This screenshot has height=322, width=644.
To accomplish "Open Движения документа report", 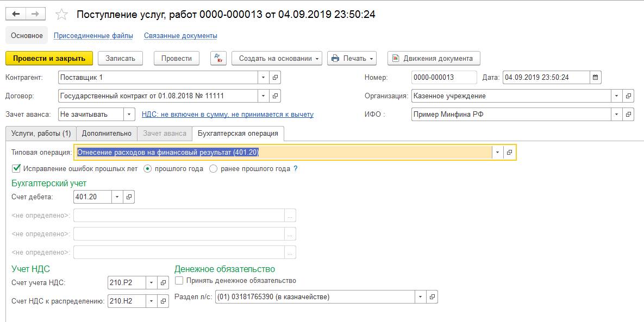I will pos(434,58).
